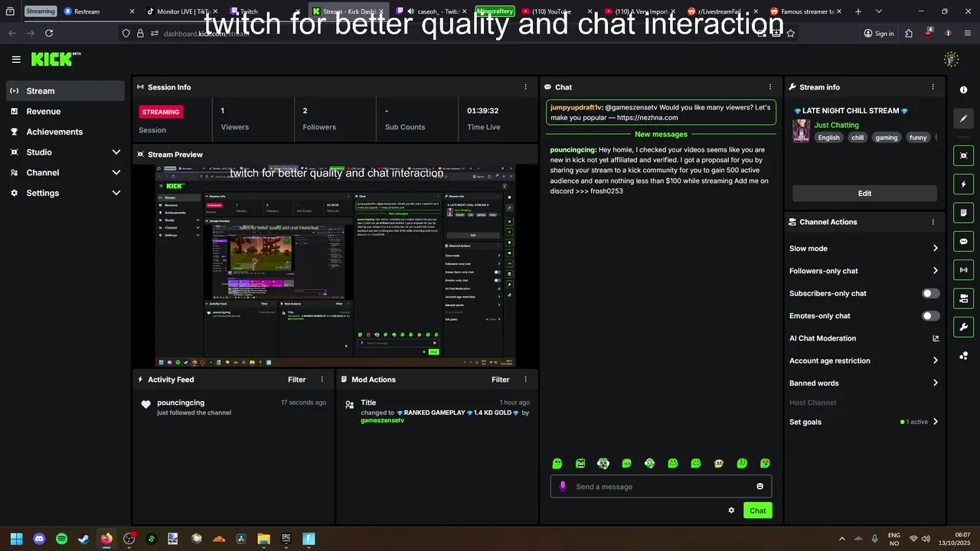Pick the last green emote in emote row
This screenshot has width=980, height=551.
click(765, 463)
